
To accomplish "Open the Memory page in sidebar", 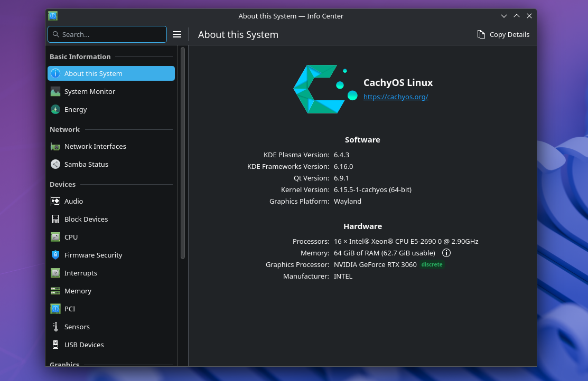I will coord(78,291).
